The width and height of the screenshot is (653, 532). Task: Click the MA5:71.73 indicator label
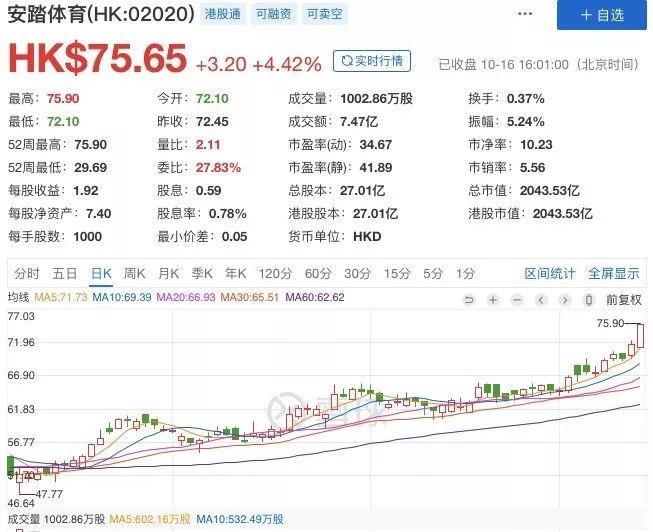click(x=61, y=297)
